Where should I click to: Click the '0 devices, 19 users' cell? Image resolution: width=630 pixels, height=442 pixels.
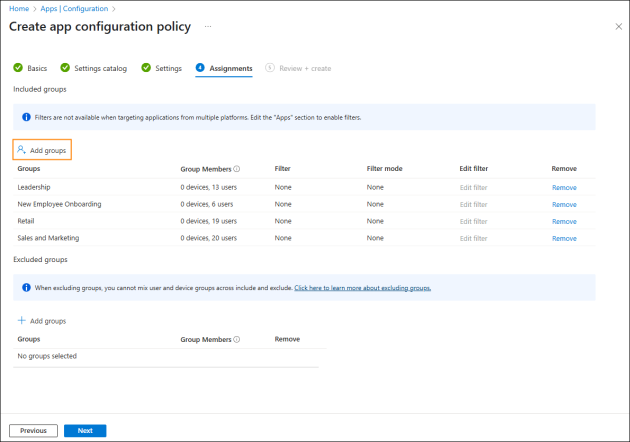pyautogui.click(x=209, y=221)
